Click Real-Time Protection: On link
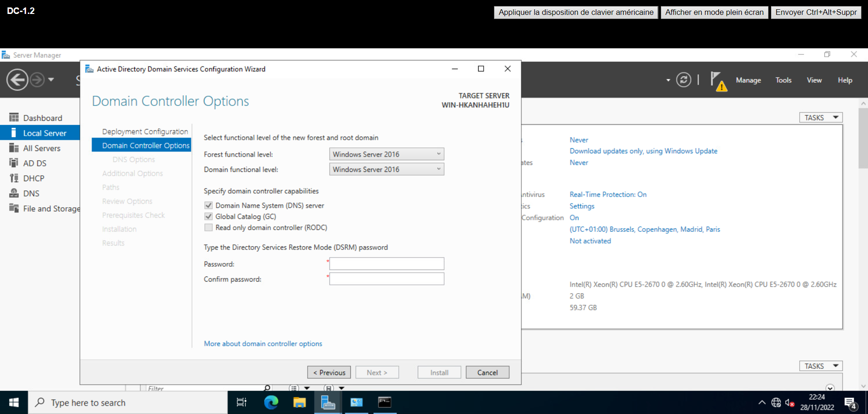This screenshot has height=414, width=868. [608, 194]
